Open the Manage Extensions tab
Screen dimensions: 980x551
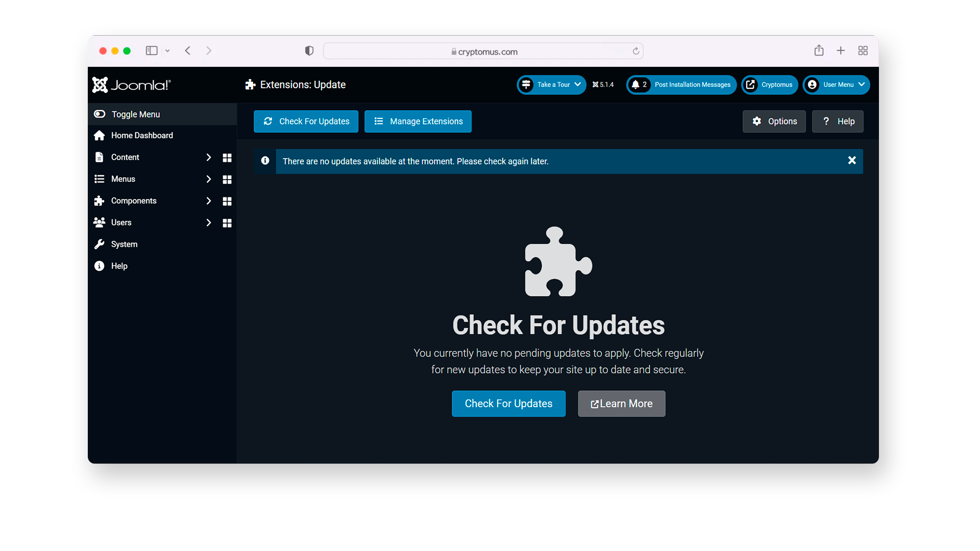[x=419, y=121]
